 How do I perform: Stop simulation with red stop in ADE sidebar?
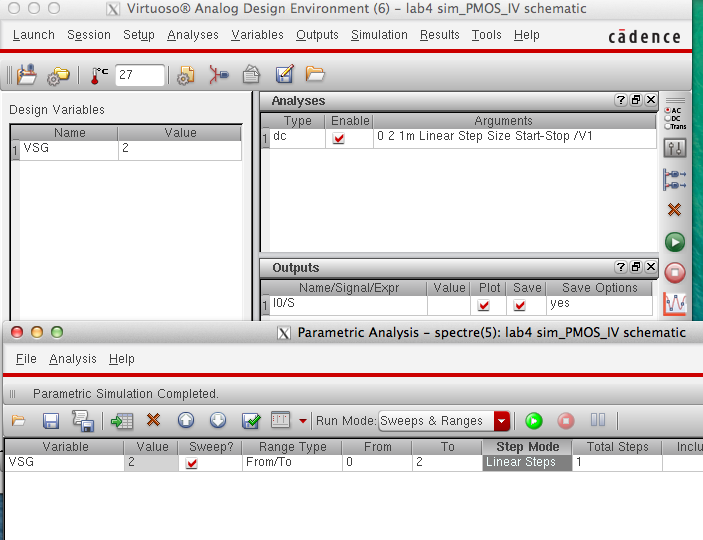coord(674,273)
